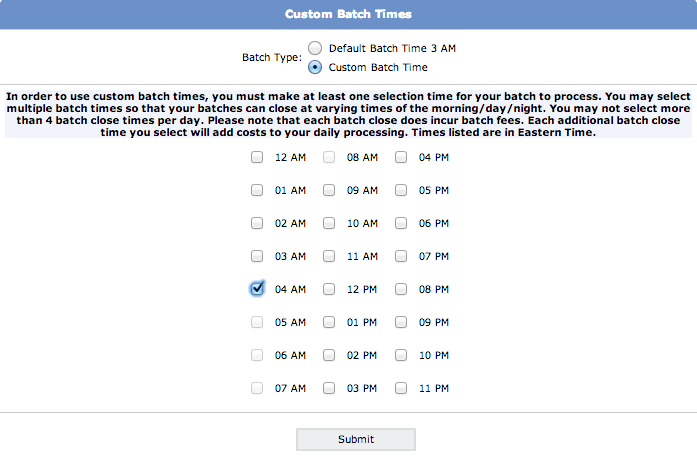Image resolution: width=697 pixels, height=469 pixels.
Task: Enable the 11 AM checkbox
Action: (329, 256)
